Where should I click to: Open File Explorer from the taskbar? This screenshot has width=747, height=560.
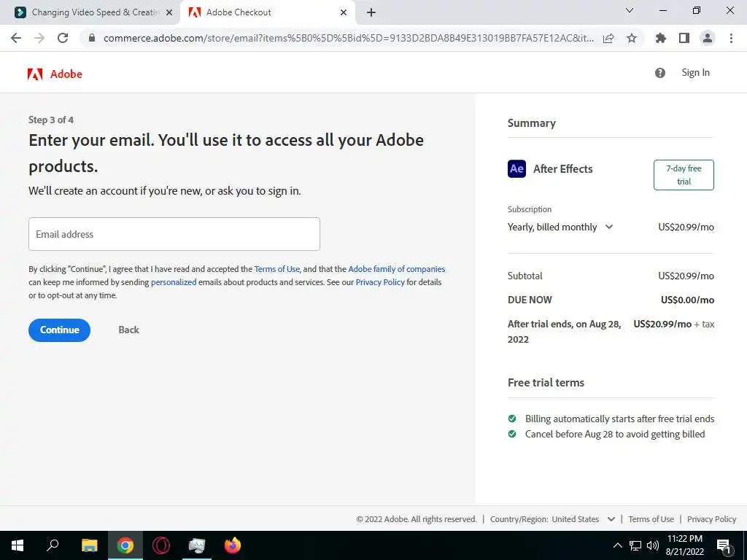pyautogui.click(x=89, y=545)
